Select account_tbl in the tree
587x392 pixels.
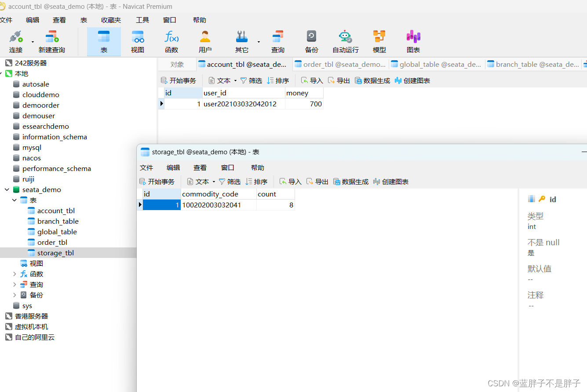tap(56, 211)
